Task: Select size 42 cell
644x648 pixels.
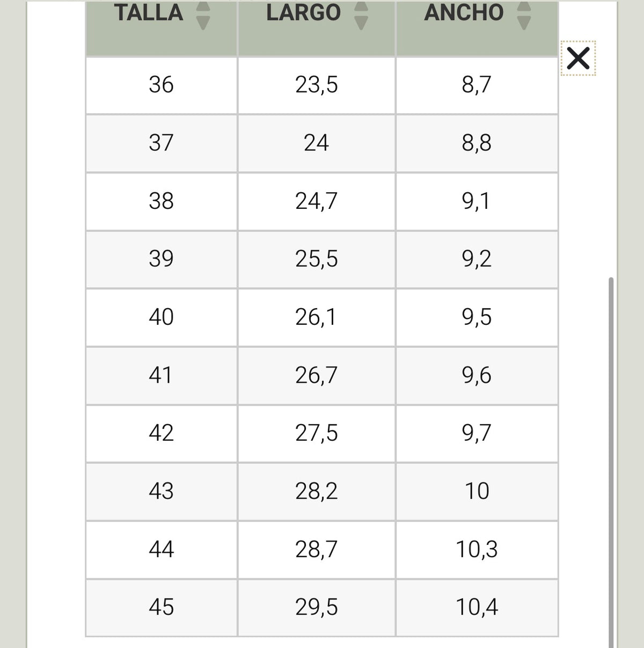Action: pyautogui.click(x=162, y=433)
